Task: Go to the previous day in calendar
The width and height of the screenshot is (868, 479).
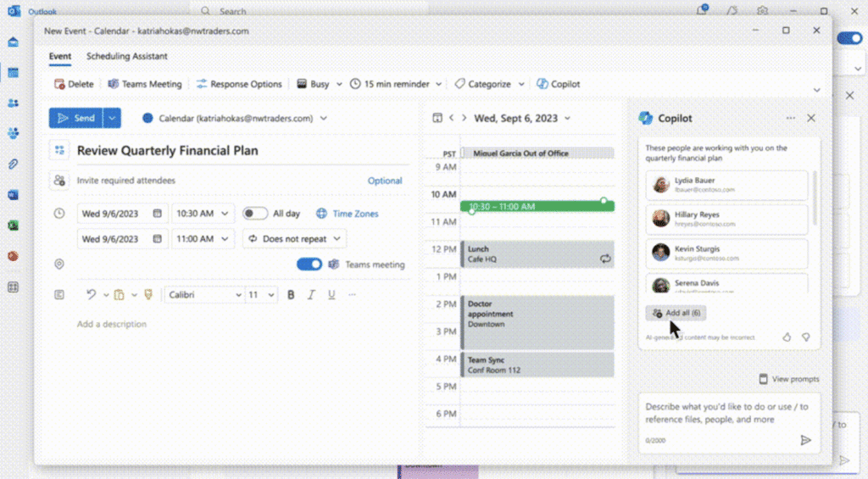Action: [x=452, y=118]
